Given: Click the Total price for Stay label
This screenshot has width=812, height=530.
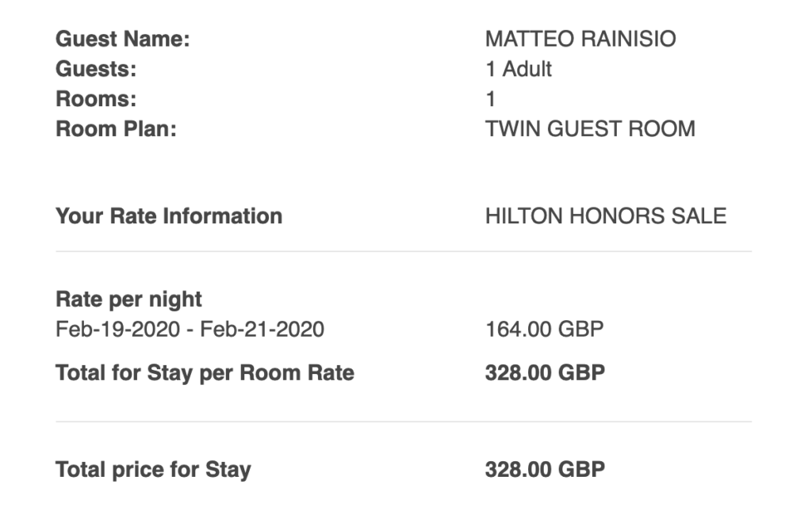Looking at the screenshot, I should click(153, 470).
